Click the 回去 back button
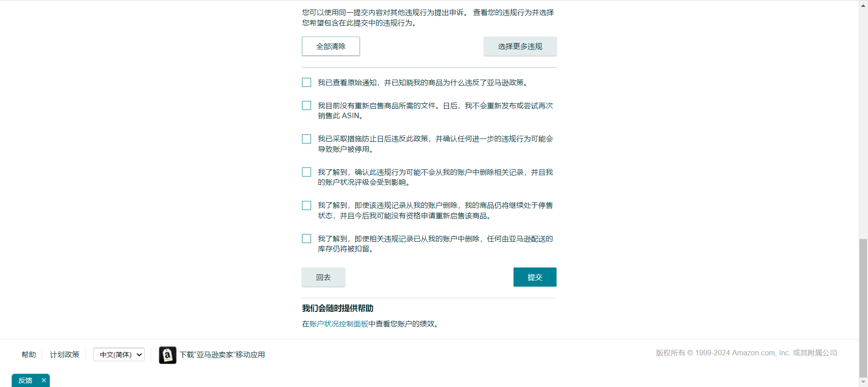This screenshot has width=868, height=387. [x=323, y=277]
